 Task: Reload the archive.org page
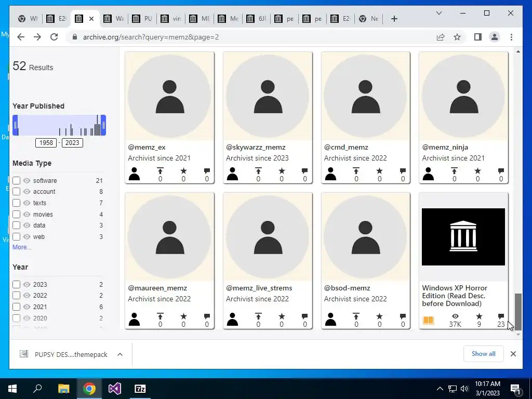pyautogui.click(x=54, y=37)
